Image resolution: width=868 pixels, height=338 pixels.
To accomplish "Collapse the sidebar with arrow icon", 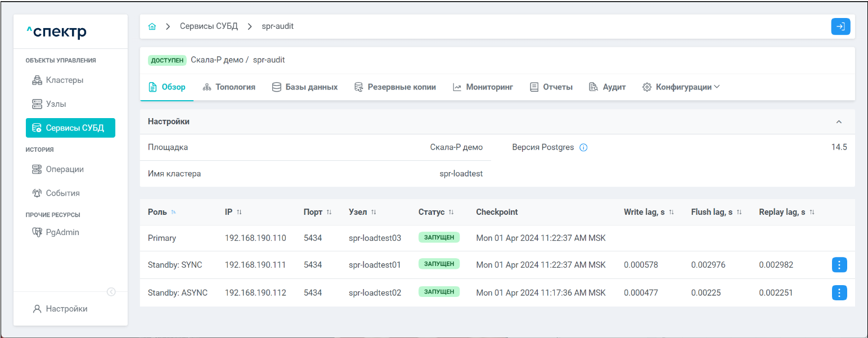I will 111,291.
